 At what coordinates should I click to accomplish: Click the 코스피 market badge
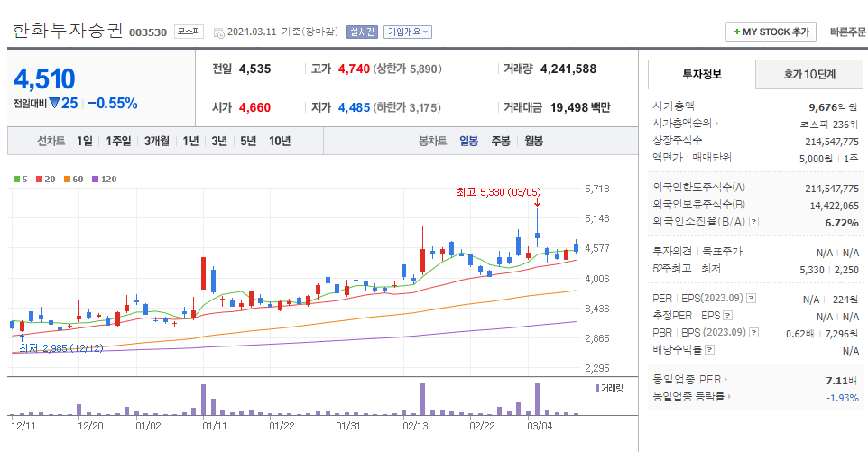click(x=189, y=32)
